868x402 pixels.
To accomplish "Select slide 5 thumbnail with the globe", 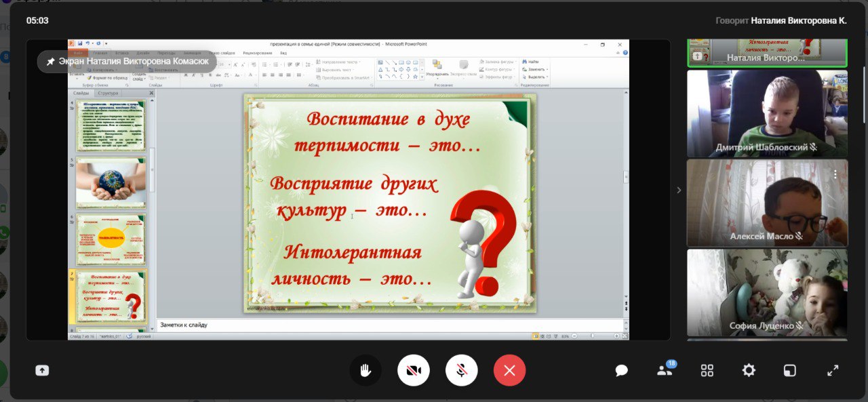I will [111, 183].
